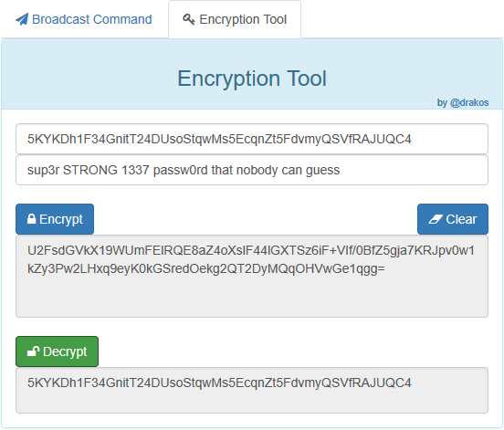The width and height of the screenshot is (504, 430).
Task: Click the padlock icon on the Encrypt button
Action: coord(31,219)
